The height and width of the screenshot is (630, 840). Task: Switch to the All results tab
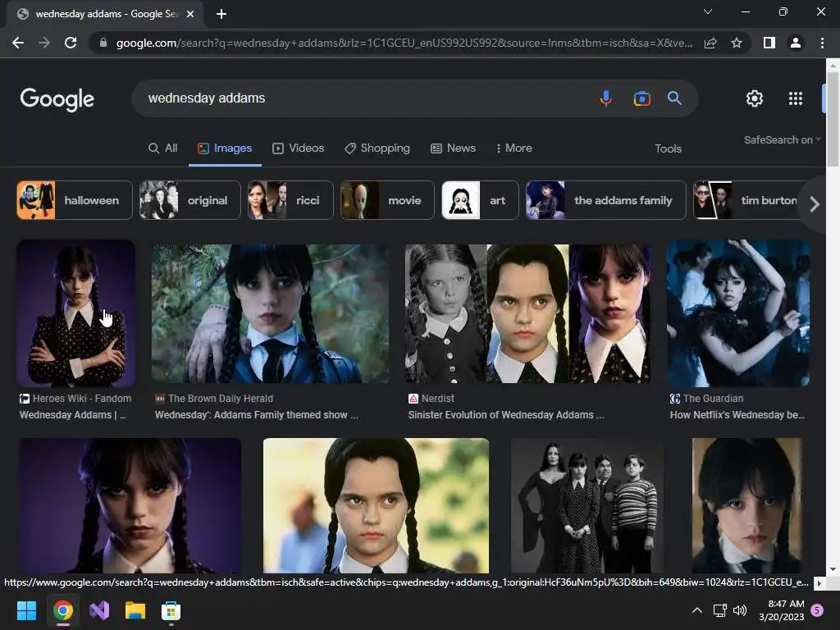(x=163, y=148)
